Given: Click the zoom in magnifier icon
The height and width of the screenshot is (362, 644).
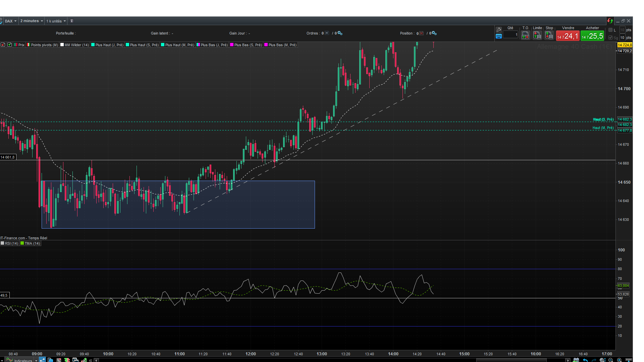Looking at the screenshot, I should click(x=619, y=360).
